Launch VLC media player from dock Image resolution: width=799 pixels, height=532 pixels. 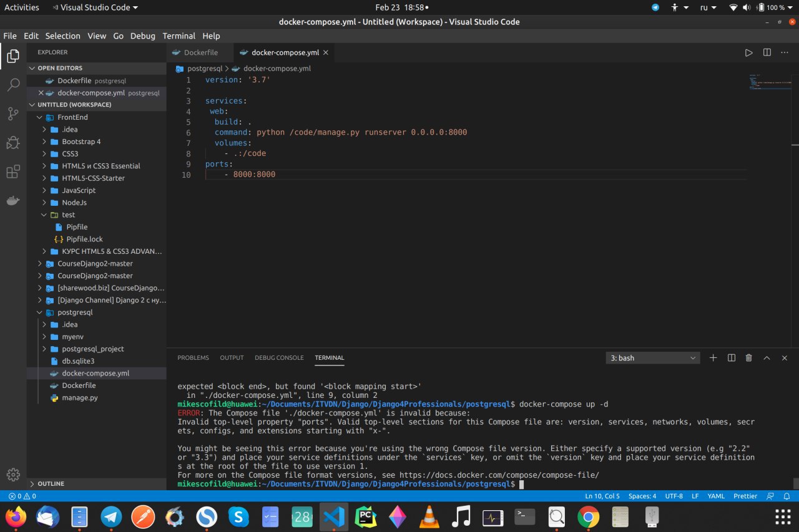(x=429, y=516)
